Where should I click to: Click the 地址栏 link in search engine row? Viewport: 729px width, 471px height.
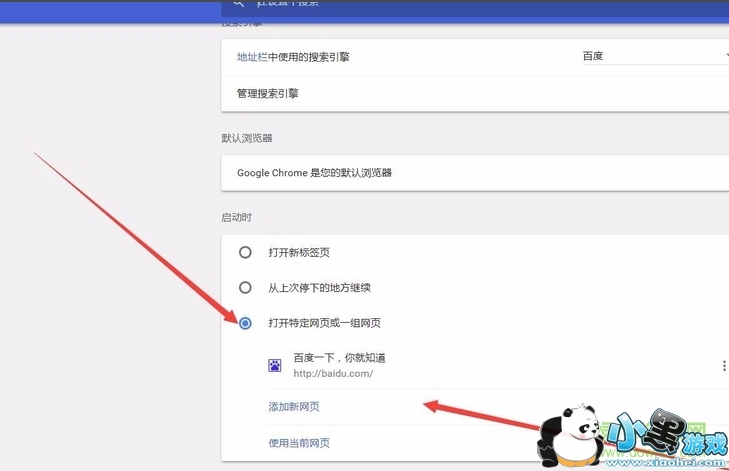(252, 57)
